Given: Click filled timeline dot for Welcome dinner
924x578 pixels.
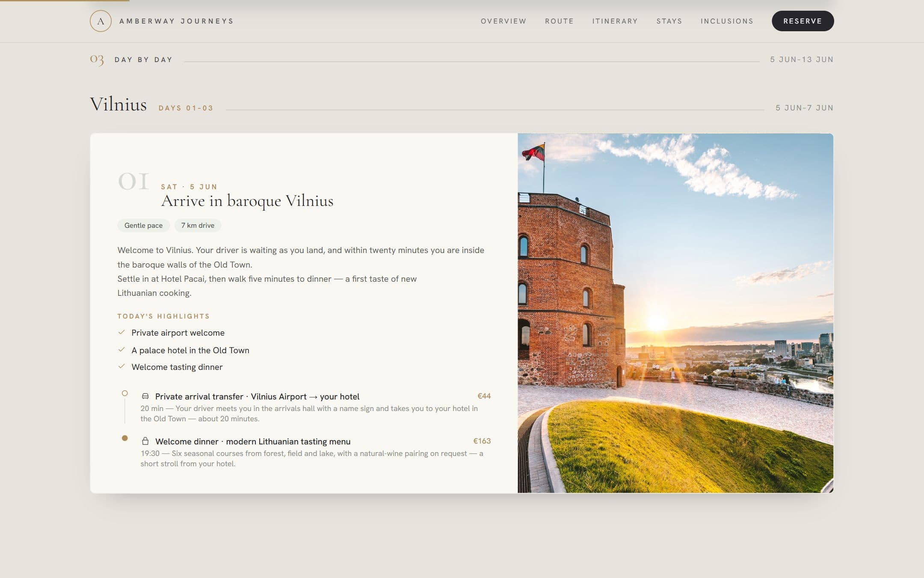Looking at the screenshot, I should click(x=124, y=438).
